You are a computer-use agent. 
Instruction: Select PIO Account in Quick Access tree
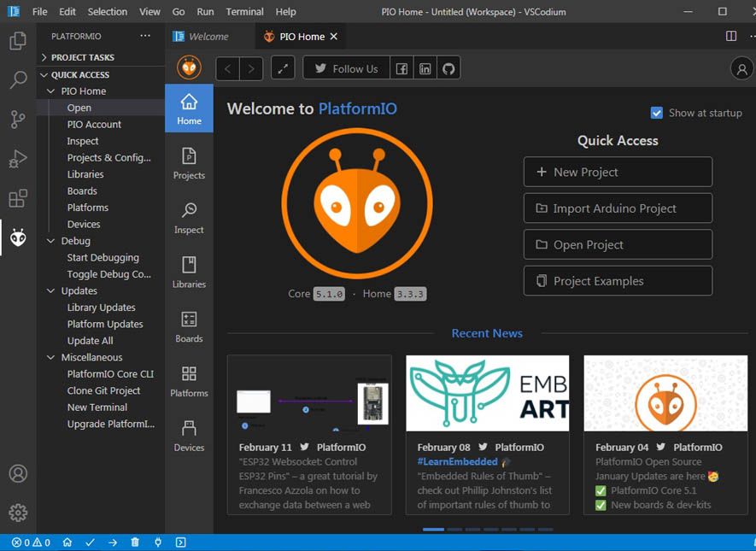[x=94, y=125]
